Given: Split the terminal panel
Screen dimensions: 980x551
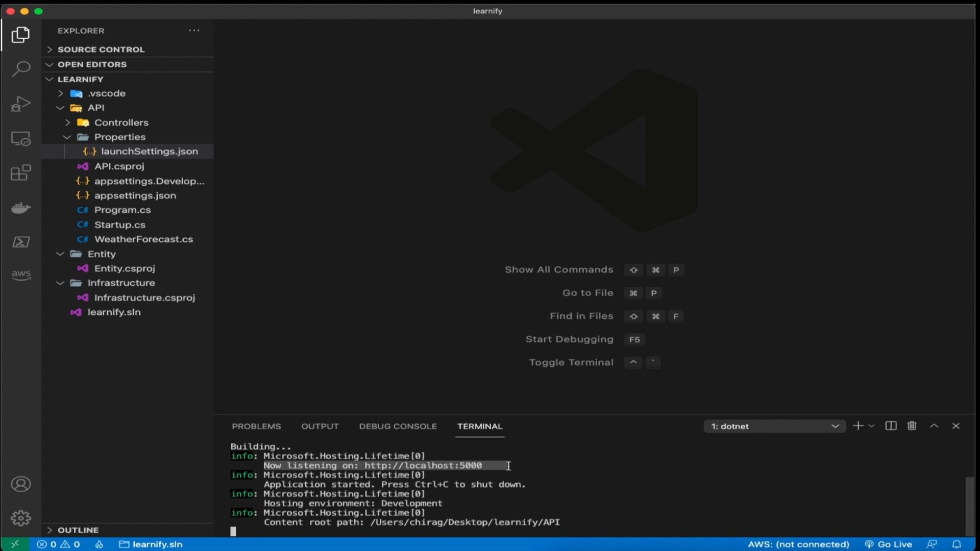Looking at the screenshot, I should [x=891, y=426].
